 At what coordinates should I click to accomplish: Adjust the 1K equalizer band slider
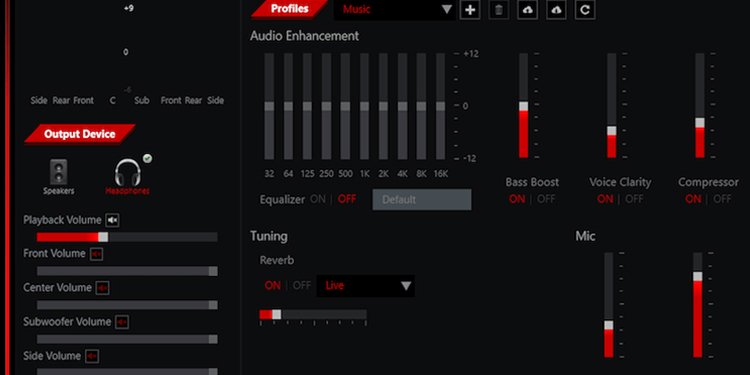364,106
